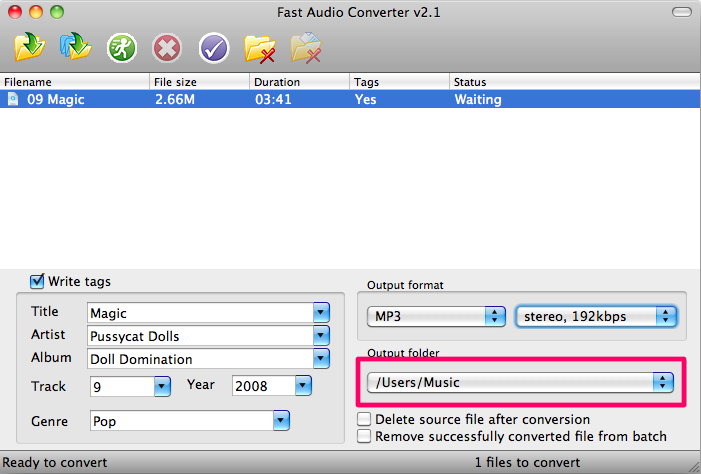Sort by the Status column header
Image resolution: width=701 pixels, height=474 pixels.
[x=575, y=82]
